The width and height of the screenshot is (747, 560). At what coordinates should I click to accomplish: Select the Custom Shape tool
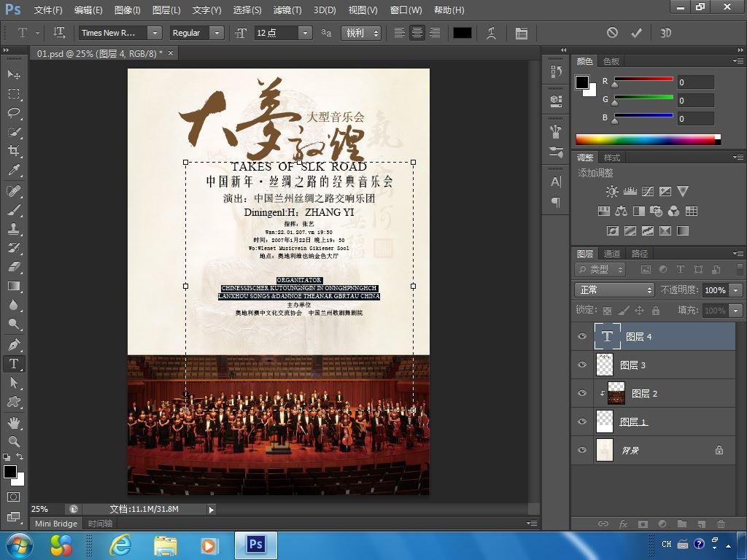(14, 402)
